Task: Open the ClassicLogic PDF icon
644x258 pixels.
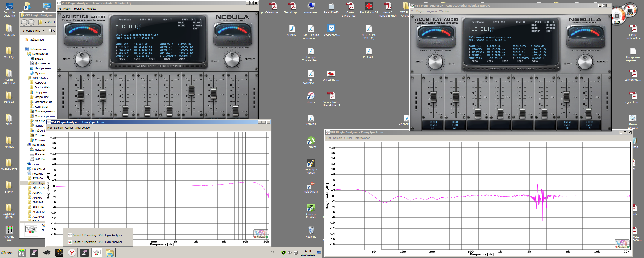Action: click(292, 8)
